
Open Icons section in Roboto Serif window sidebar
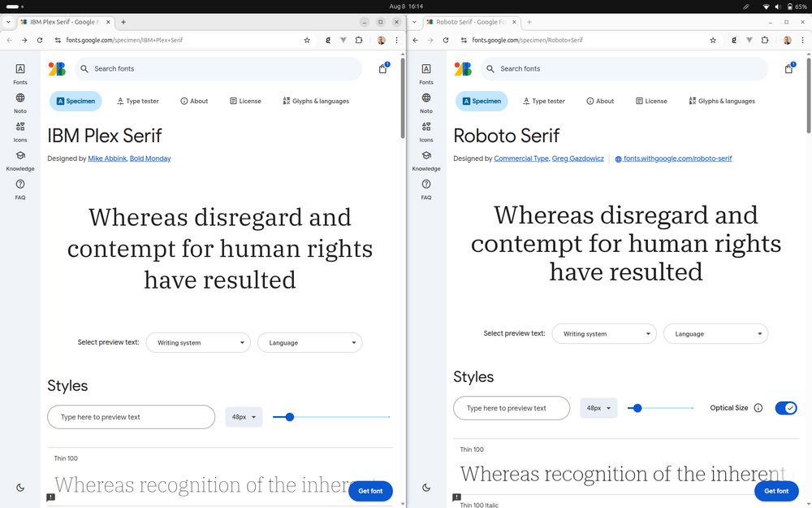[426, 132]
